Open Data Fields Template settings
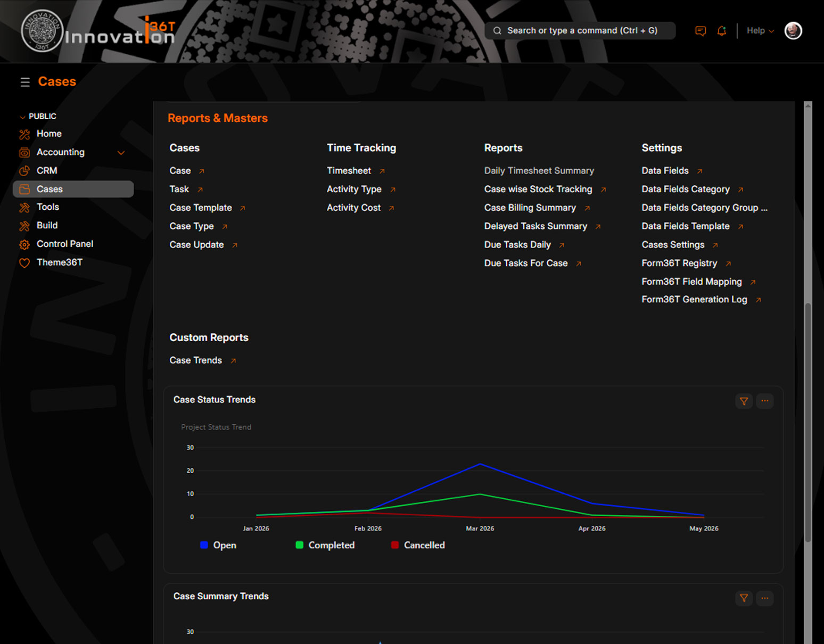The height and width of the screenshot is (644, 824). tap(686, 226)
